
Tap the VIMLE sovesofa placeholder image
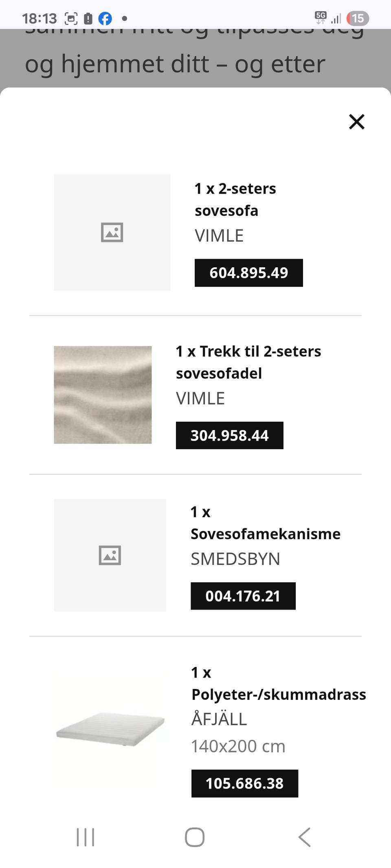click(112, 232)
